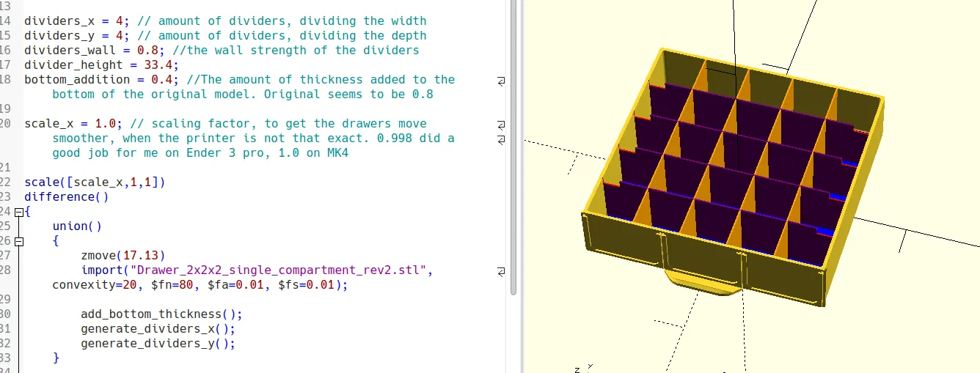Screen dimensions: 980x373
Task: Click the line-wrap arrow icon beside line 18
Action: (x=501, y=80)
